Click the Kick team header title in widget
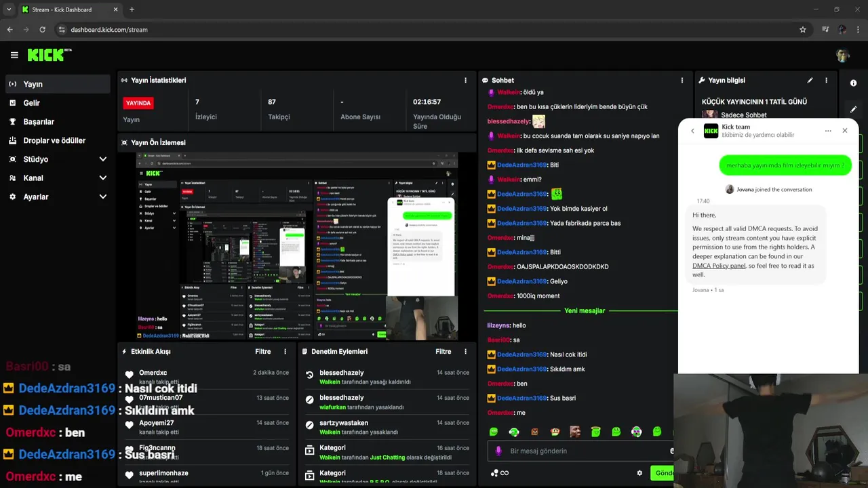Screen dimensions: 868x488 click(736, 127)
